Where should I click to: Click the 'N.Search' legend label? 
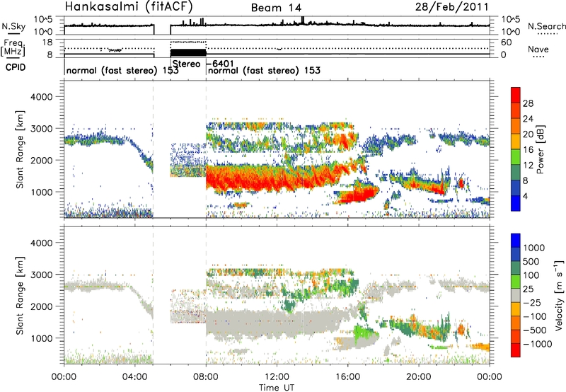pyautogui.click(x=546, y=26)
